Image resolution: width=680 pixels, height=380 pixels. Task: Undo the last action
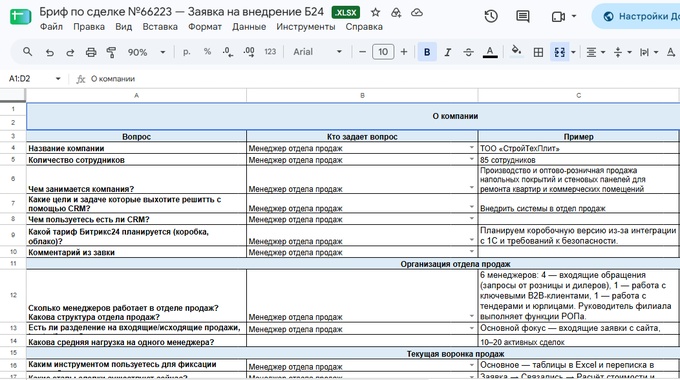(49, 52)
